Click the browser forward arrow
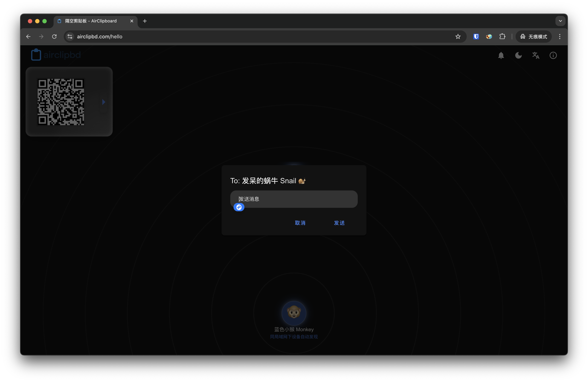 point(41,37)
